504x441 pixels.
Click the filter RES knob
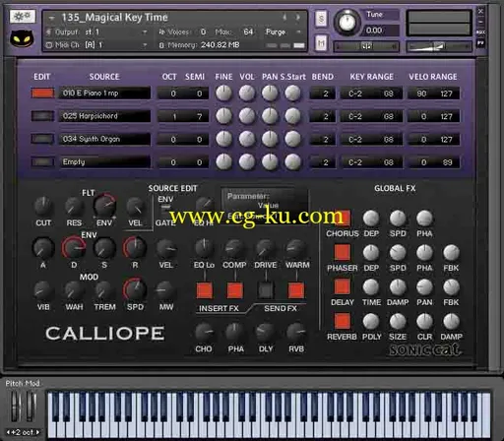pos(74,207)
